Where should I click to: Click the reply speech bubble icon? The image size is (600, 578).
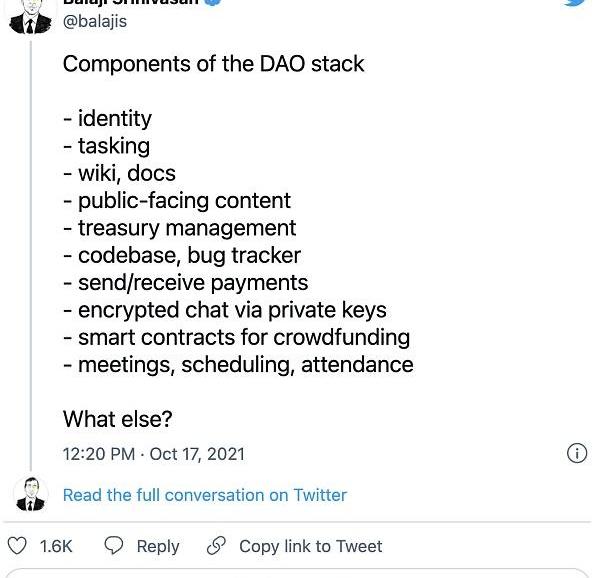click(114, 545)
